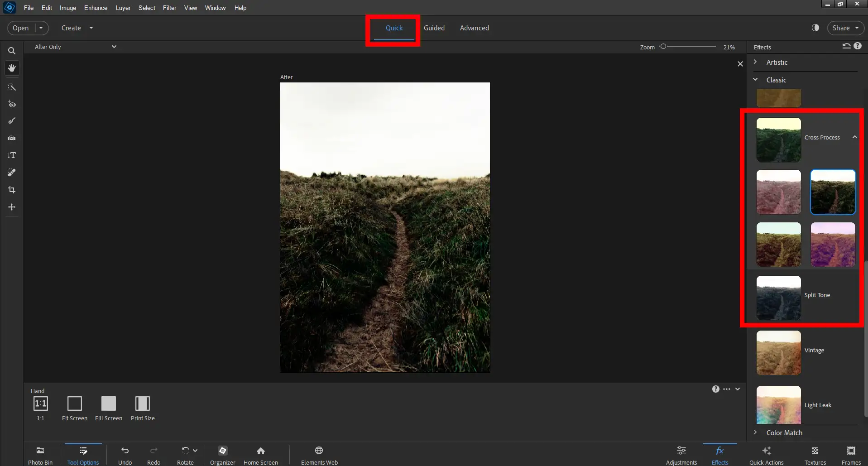The image size is (868, 466).
Task: Open the Enhance menu
Action: click(96, 8)
